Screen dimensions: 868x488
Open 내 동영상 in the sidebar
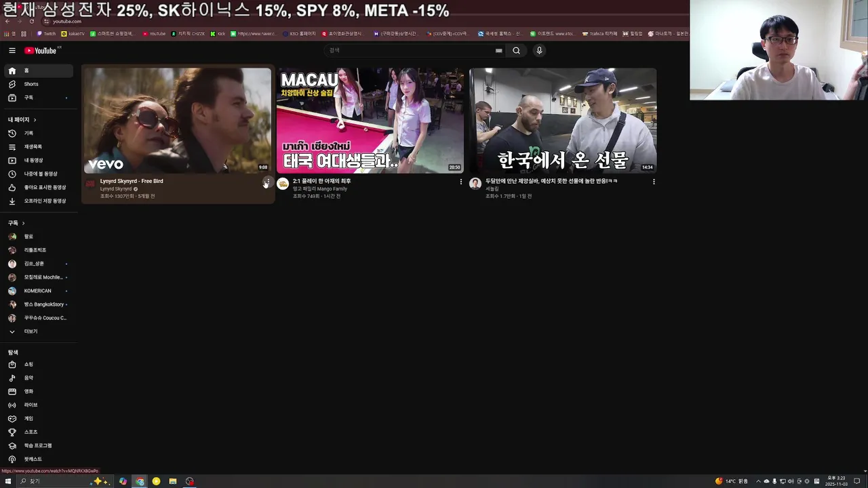pyautogui.click(x=39, y=161)
